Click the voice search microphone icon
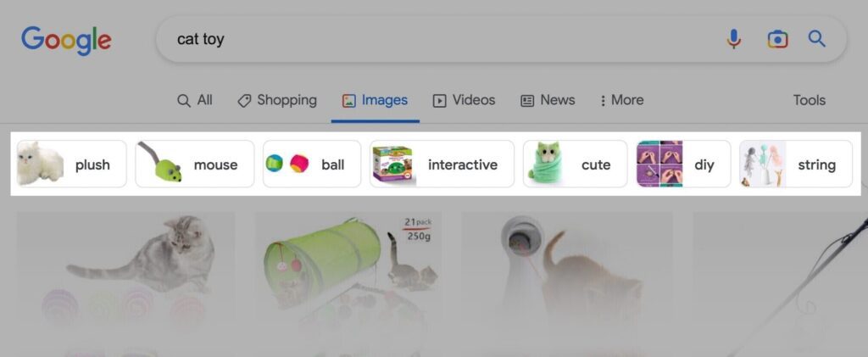The width and height of the screenshot is (868, 357). tap(733, 39)
